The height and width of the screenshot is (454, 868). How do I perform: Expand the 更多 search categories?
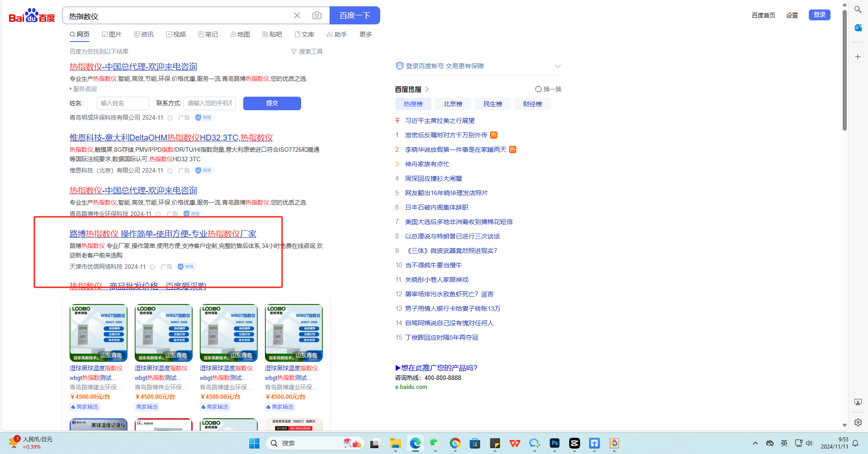coord(365,35)
